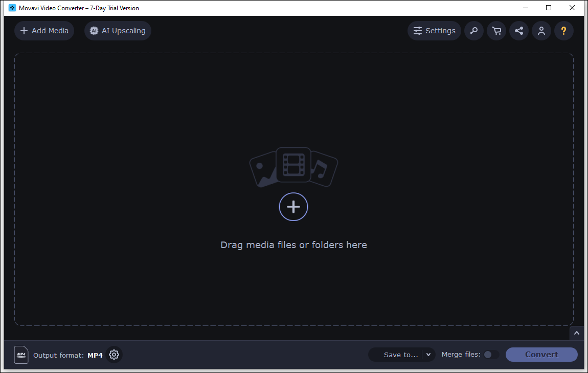Image resolution: width=588 pixels, height=373 pixels.
Task: Maximize the Movavi Video Converter window
Action: [549, 8]
